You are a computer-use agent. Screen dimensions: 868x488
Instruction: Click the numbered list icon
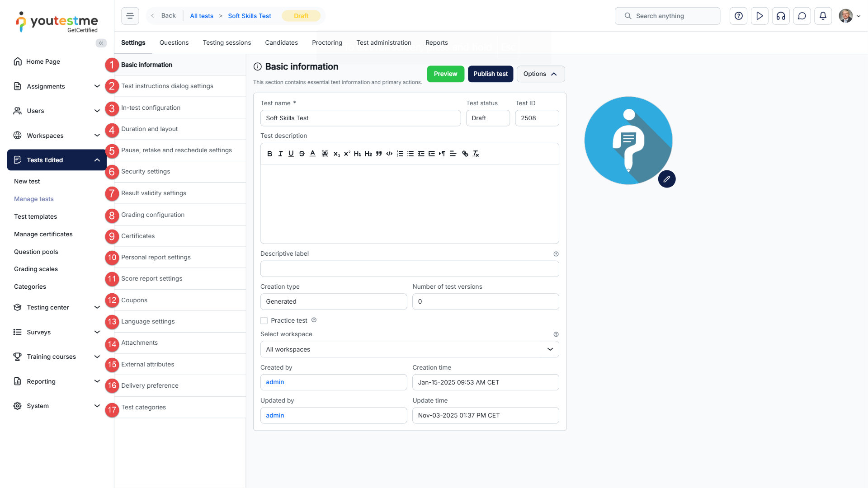(x=400, y=154)
